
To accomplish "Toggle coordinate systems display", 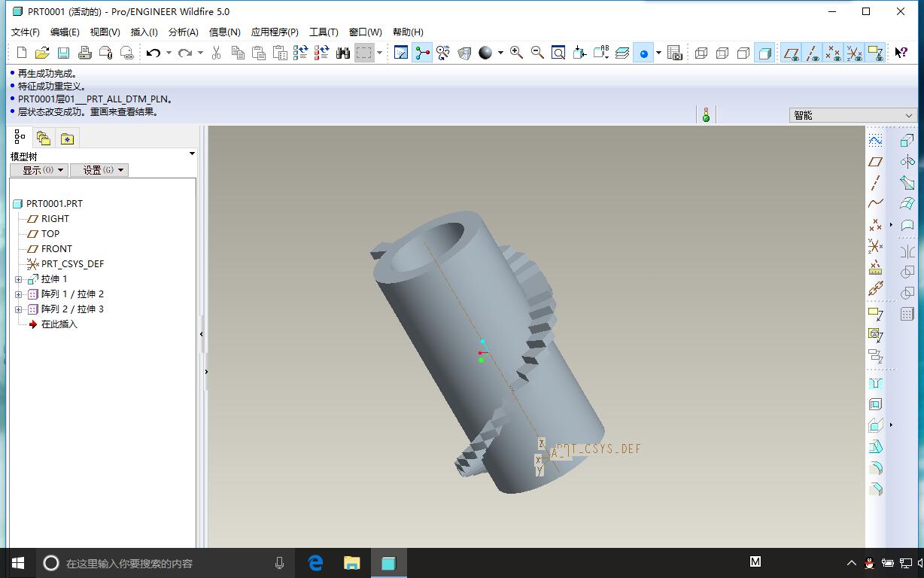I will click(854, 53).
